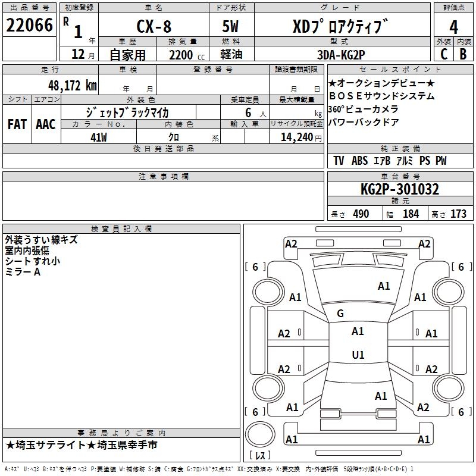Click 車台番号 header
476x476 pixels.
coord(400,176)
